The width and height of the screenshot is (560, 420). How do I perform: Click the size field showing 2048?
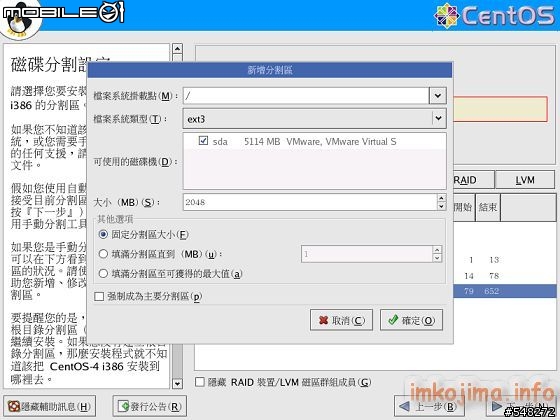tap(310, 202)
